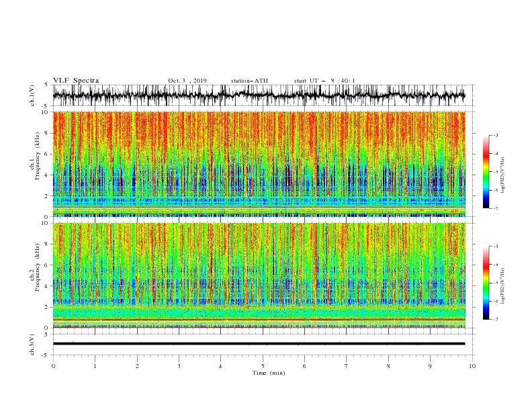Click the ch.1 'Frequency (kHz)' axis label
This screenshot has height=411, width=532.
[38, 156]
